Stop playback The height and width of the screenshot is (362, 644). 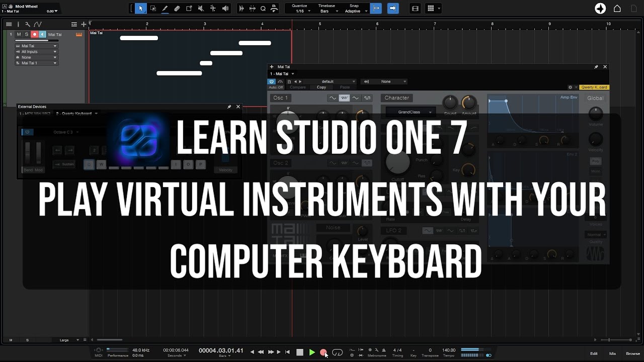coord(300,352)
